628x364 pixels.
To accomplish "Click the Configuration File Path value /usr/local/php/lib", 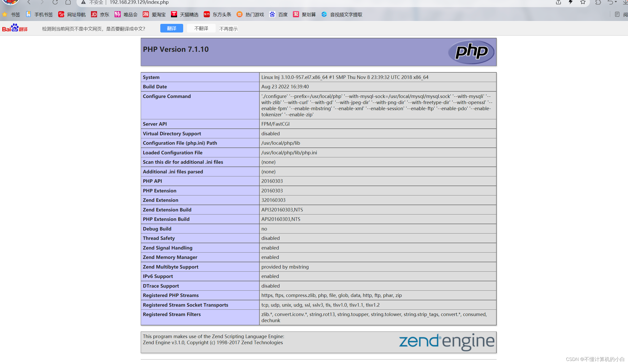I will [x=281, y=143].
